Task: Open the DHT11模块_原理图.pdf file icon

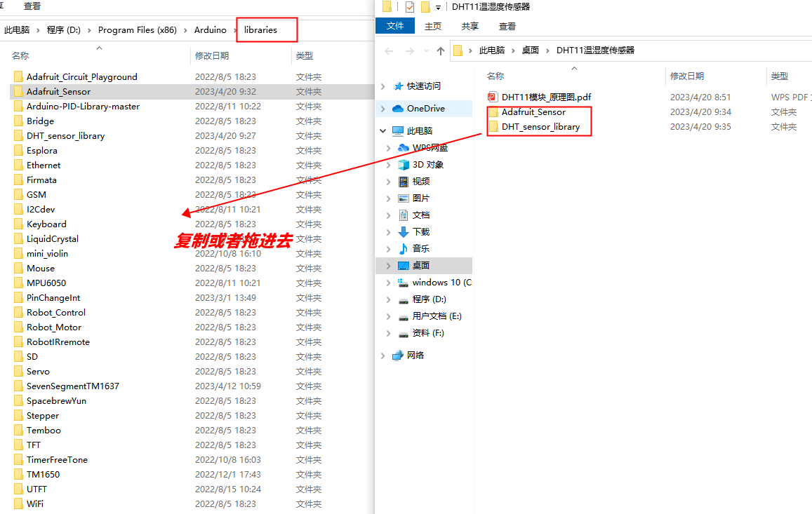Action: pos(493,97)
